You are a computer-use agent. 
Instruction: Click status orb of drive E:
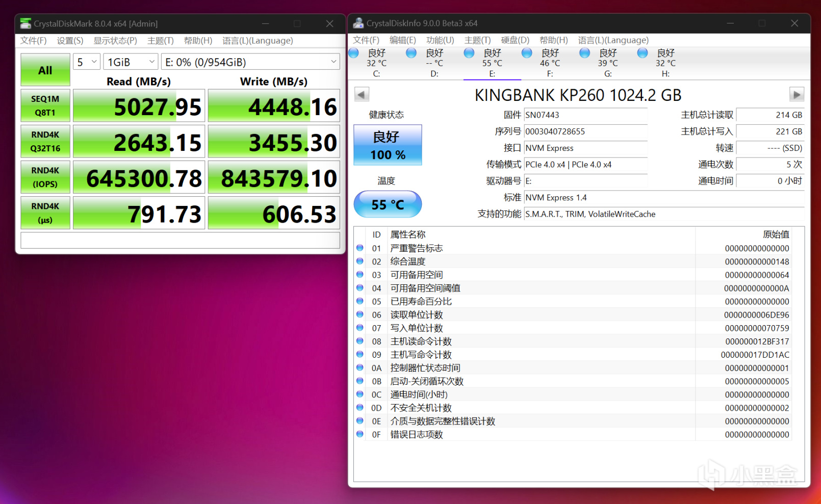point(469,53)
